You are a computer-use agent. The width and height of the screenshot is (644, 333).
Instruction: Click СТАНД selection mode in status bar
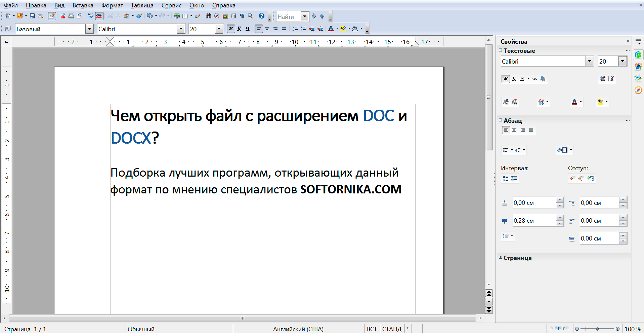click(x=392, y=329)
